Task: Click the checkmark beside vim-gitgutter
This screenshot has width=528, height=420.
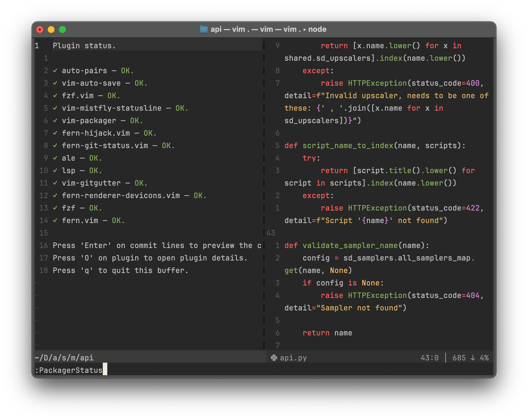Action: (55, 183)
